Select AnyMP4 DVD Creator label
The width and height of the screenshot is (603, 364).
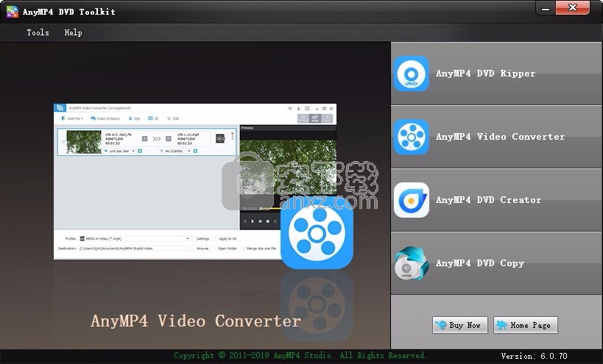tap(488, 200)
